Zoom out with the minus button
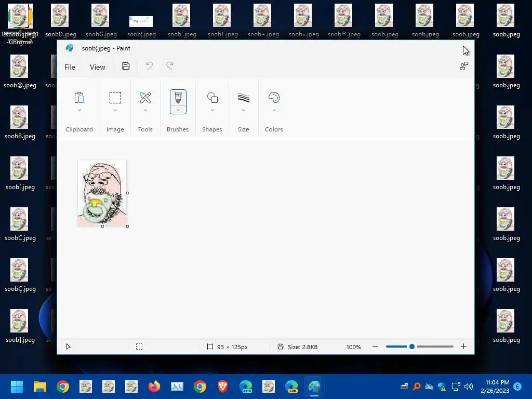 [375, 347]
